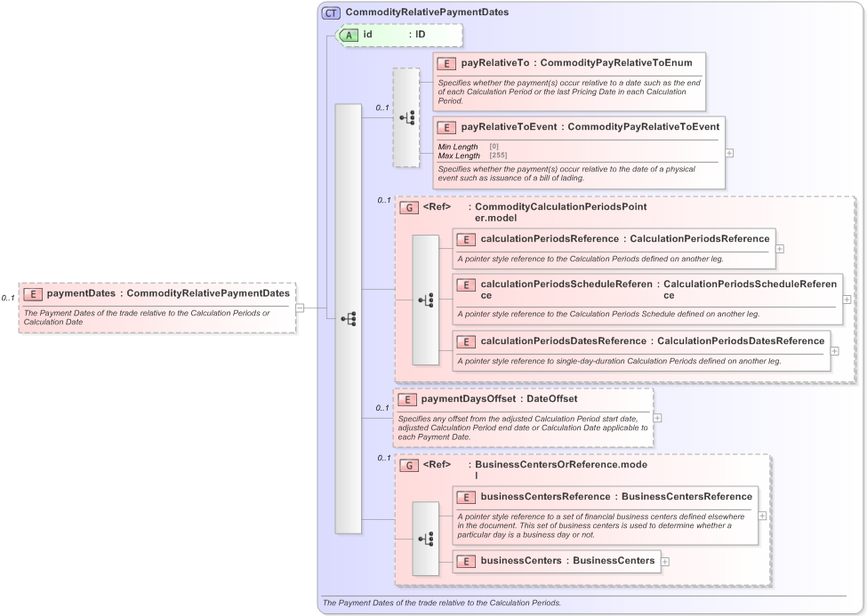Expand paymentDaysOffset element
Image resolution: width=867 pixels, height=616 pixels.
point(657,418)
